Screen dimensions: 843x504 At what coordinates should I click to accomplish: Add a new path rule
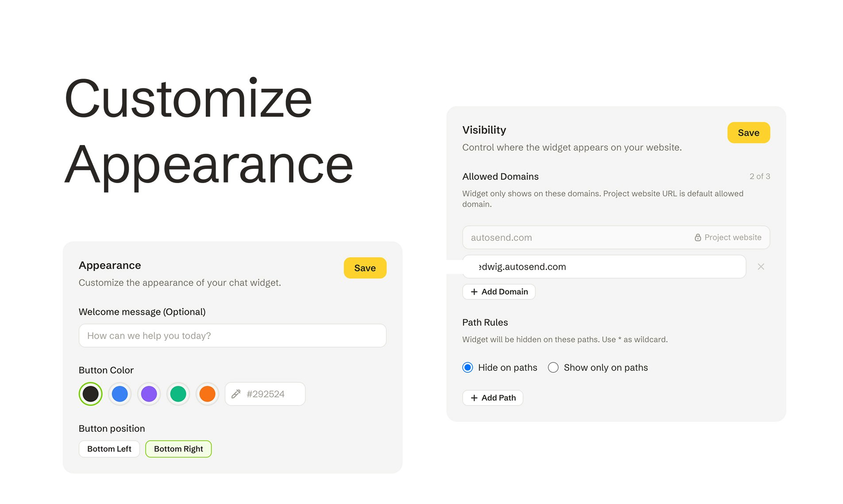tap(493, 397)
